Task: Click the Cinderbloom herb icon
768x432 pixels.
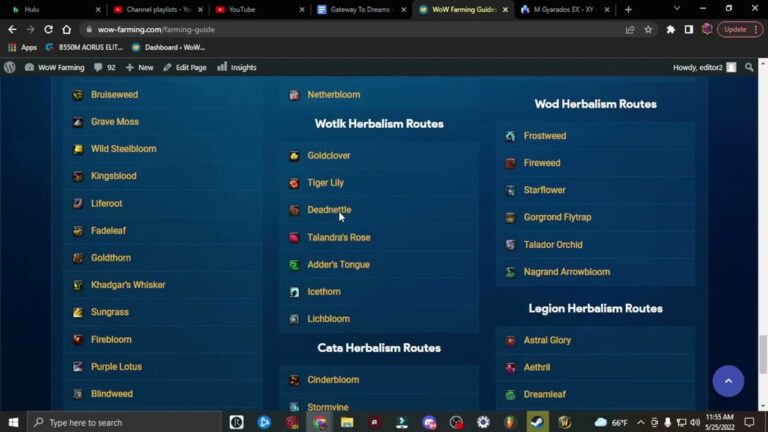Action: tap(294, 380)
